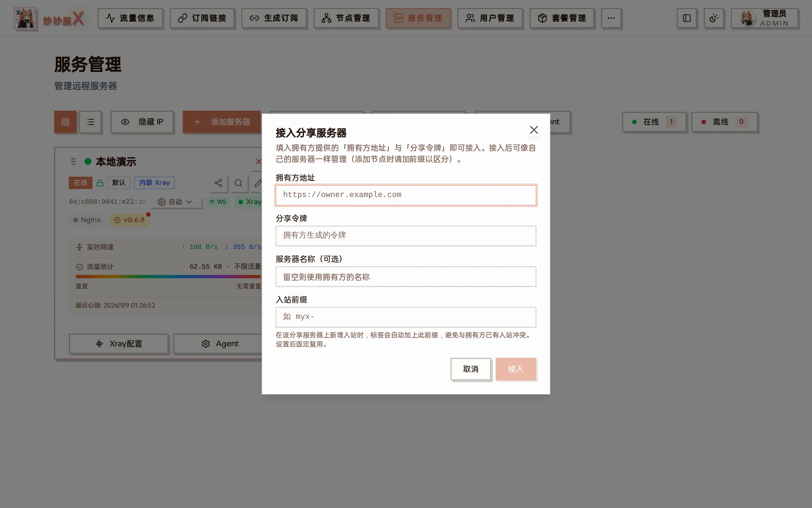The image size is (812, 508).
Task: Click the 妙妙屋X logo avatar
Action: [x=25, y=18]
